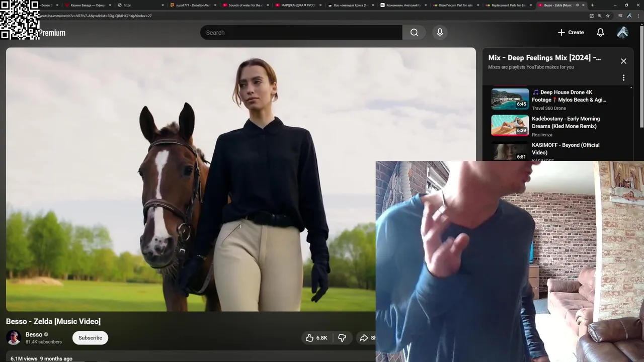The height and width of the screenshot is (362, 644).
Task: Click the 6.1M views 9 months ago text
Action: click(x=41, y=358)
